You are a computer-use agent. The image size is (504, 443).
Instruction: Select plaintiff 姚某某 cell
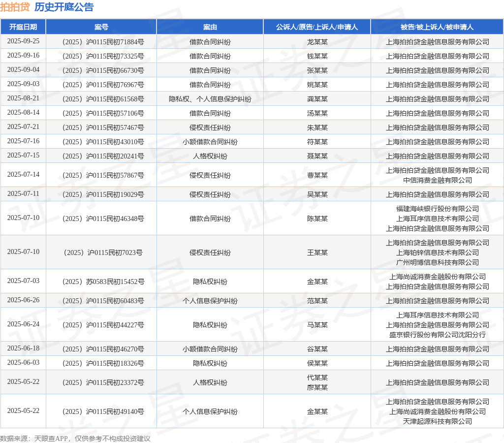point(317,85)
